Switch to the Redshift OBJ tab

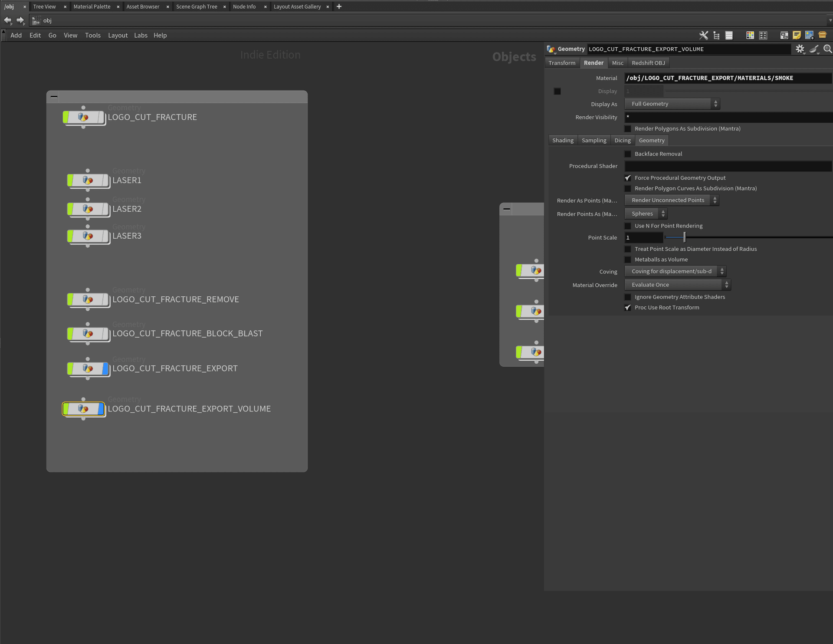pos(648,63)
